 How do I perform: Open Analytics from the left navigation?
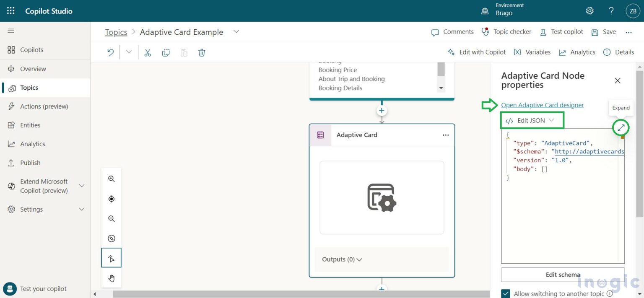point(33,144)
